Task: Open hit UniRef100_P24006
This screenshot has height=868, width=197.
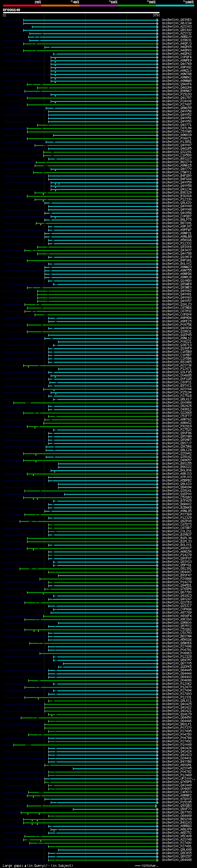Action: 176,101
